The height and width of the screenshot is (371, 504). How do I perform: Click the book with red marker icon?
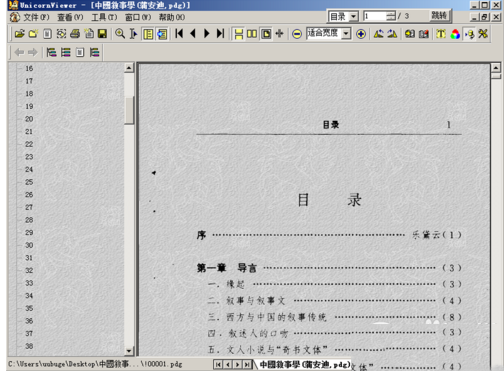424,34
